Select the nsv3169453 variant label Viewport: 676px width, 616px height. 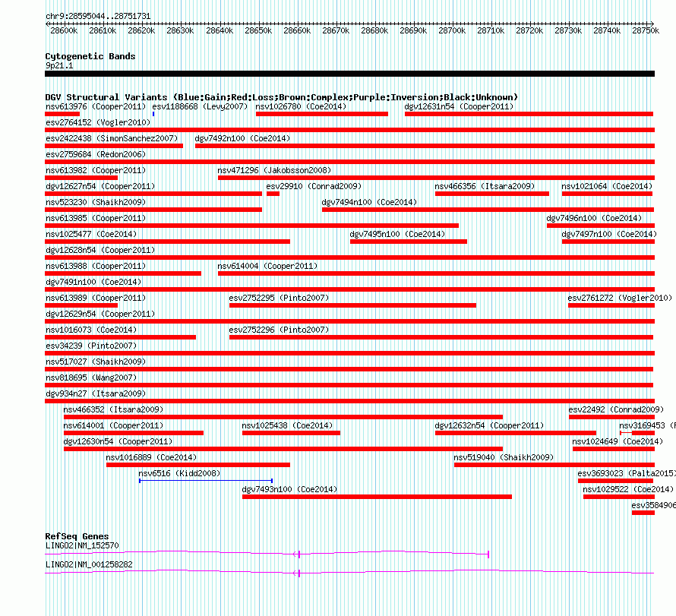coord(647,425)
